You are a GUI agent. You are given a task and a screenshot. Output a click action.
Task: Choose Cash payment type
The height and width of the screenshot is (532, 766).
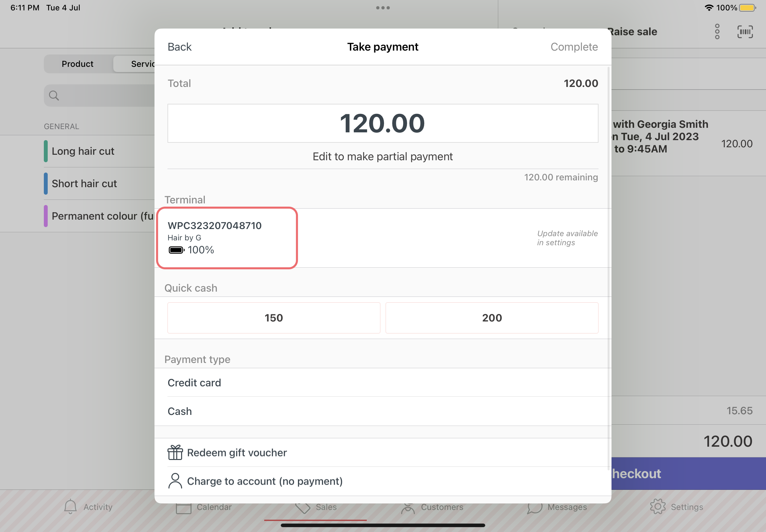pyautogui.click(x=180, y=411)
